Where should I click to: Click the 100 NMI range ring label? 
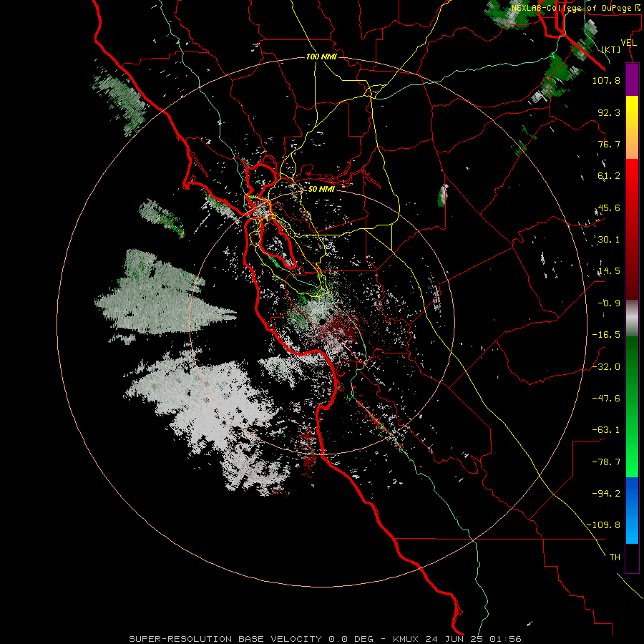tap(321, 57)
